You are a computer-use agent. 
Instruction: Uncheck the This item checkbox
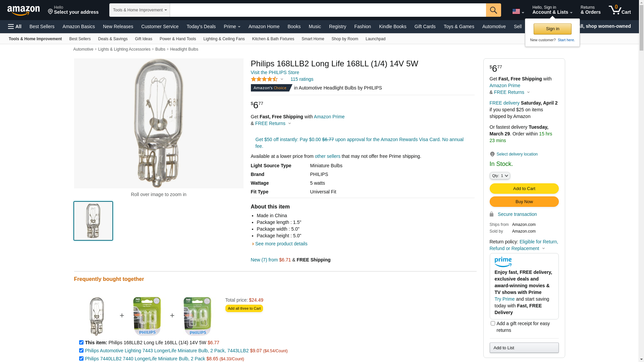(81, 343)
